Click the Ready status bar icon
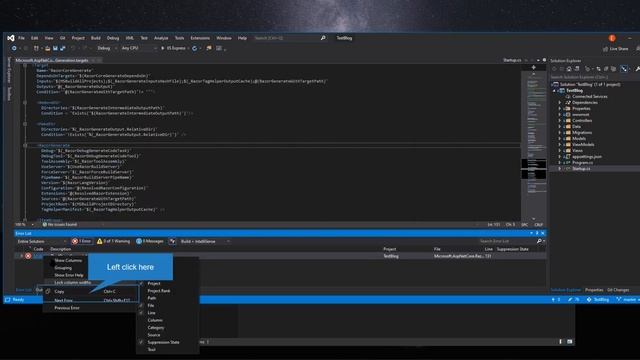 (7, 300)
